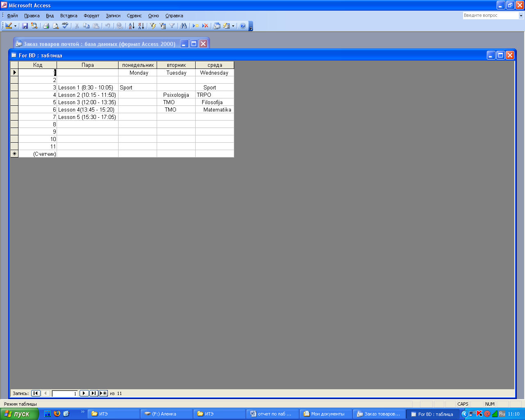Open the Правка menu
The image size is (525, 420).
coord(32,16)
